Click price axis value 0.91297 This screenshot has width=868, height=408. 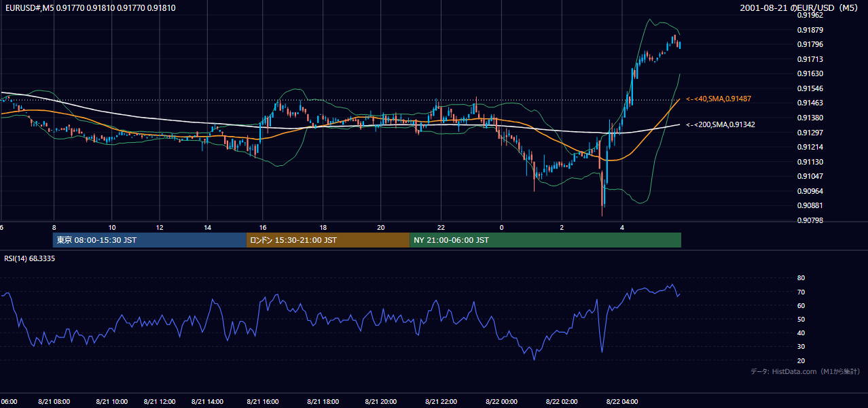810,133
